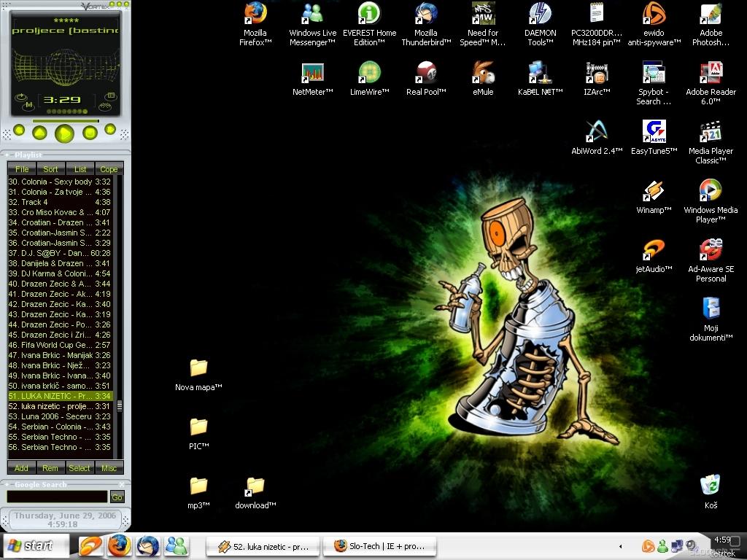
Task: Select the Mozilla Firefox desktop icon
Action: (x=255, y=24)
